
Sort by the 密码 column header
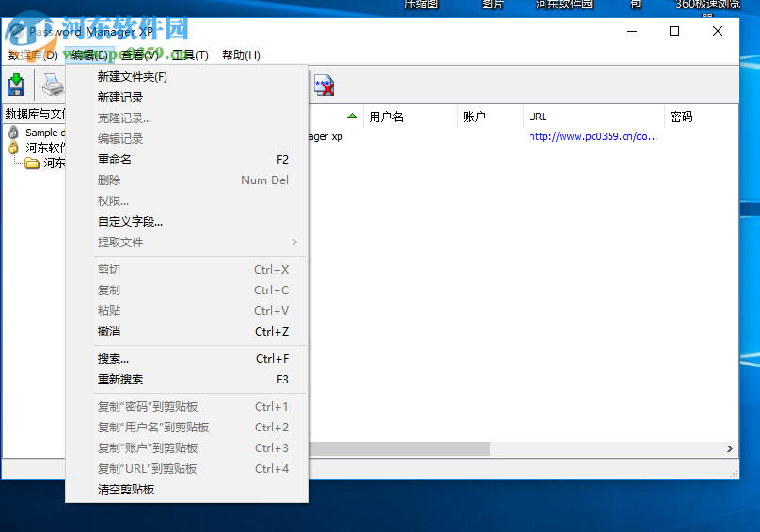point(702,117)
